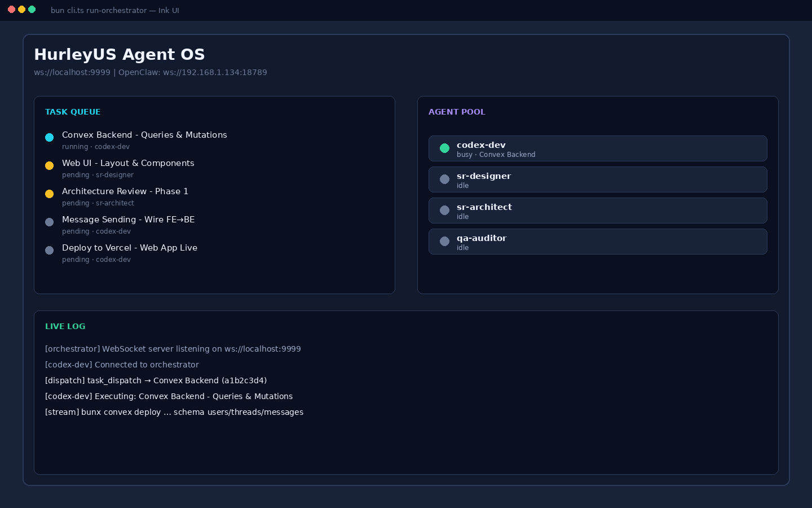Click the idle indicator dot for sr-architect agent
The image size is (812, 508).
(444, 210)
